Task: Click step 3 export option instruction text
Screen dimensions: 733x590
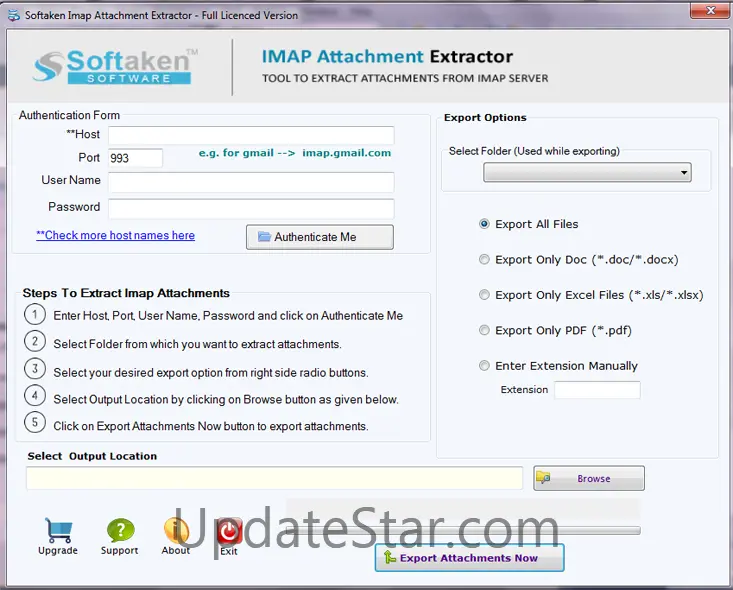Action: [x=211, y=373]
